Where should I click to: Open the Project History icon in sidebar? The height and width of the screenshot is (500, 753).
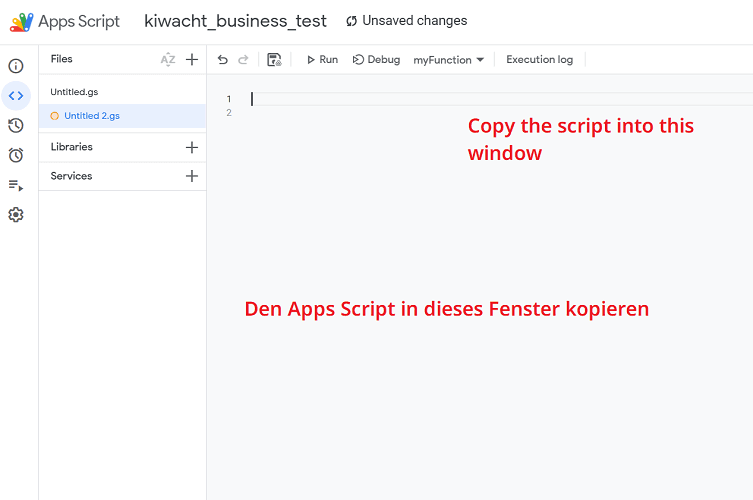point(16,125)
